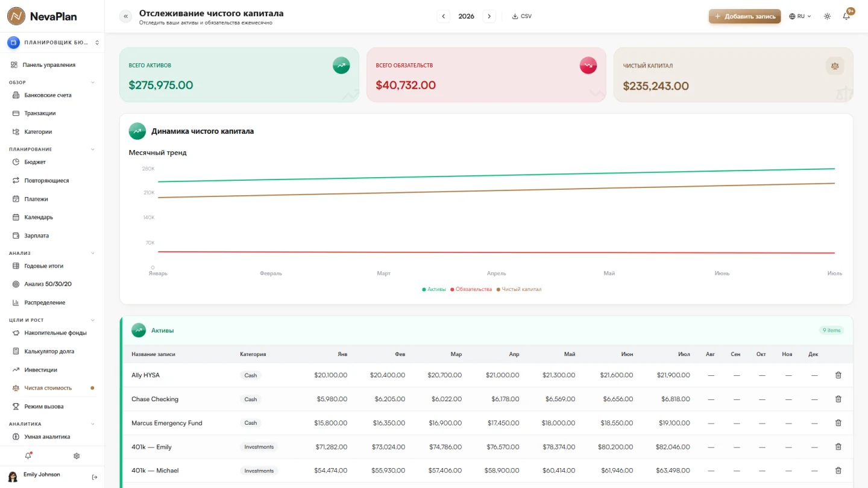Click the logout icon next to Emily Johnson

click(x=95, y=477)
